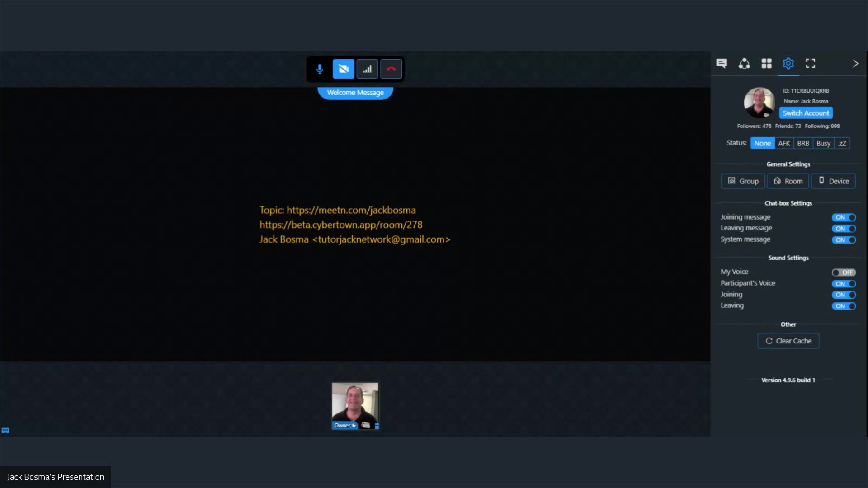This screenshot has height=488, width=868.
Task: Click the Switch Account button
Action: (x=806, y=113)
